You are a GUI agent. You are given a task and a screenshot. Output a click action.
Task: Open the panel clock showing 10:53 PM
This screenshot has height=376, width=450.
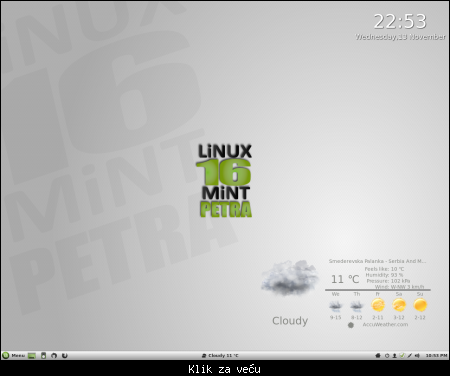tap(436, 356)
